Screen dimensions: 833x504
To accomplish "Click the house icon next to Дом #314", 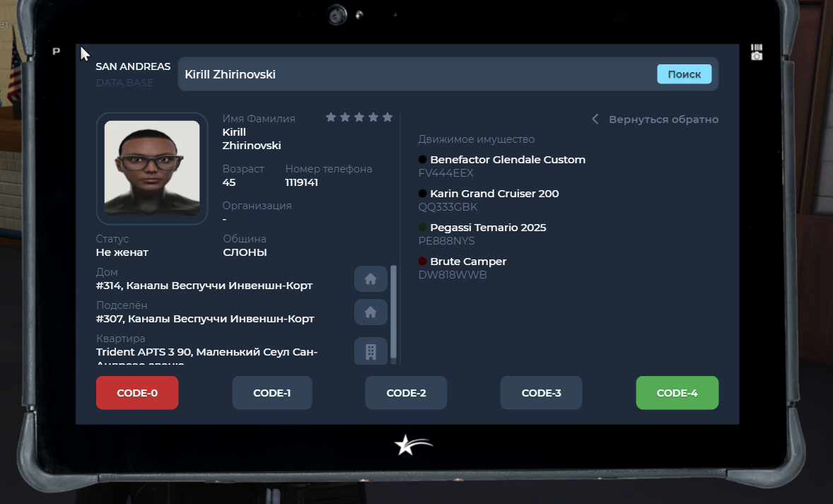I will pos(371,279).
